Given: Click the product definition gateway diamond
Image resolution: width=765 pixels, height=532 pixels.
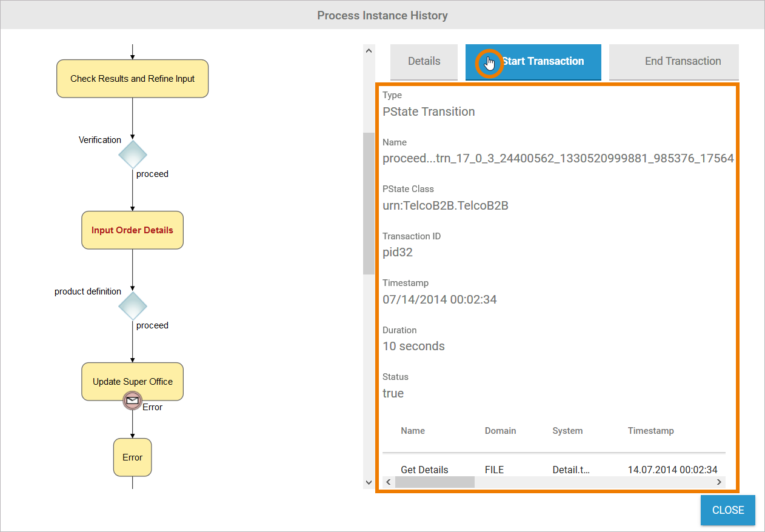Looking at the screenshot, I should [x=133, y=306].
